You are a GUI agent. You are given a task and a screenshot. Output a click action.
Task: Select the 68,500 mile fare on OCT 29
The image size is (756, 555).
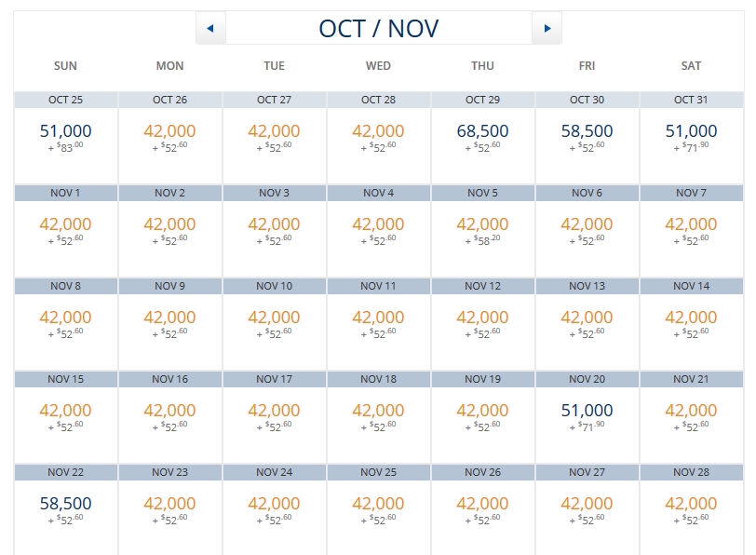(x=481, y=132)
